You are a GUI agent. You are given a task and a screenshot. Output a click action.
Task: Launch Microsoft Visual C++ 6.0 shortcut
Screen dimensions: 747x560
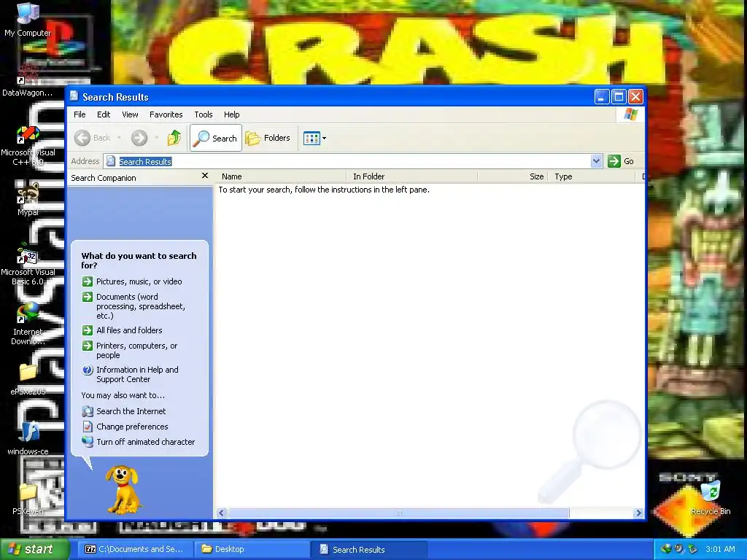(x=28, y=146)
